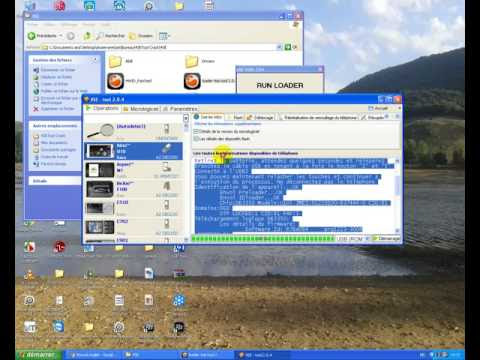Select the first yellow folder in Explorer
The image size is (480, 360).
point(115,61)
